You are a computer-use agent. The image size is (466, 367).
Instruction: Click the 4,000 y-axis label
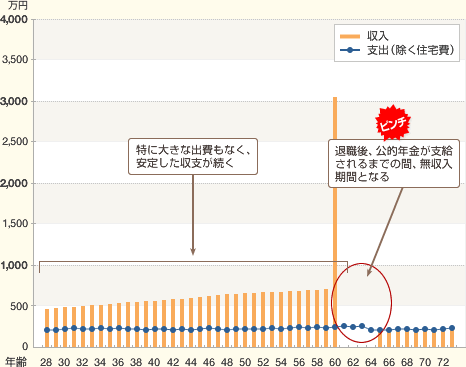point(14,19)
